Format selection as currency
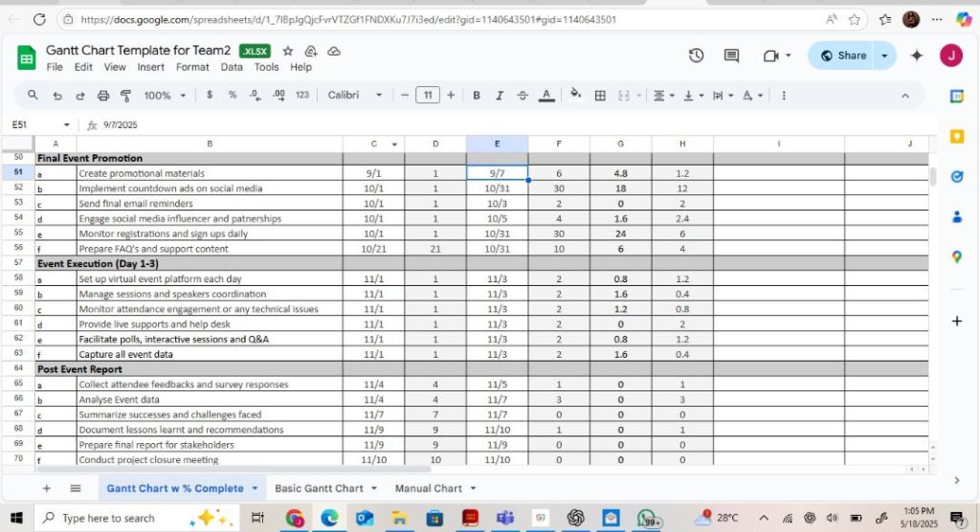980x532 pixels. pos(210,96)
